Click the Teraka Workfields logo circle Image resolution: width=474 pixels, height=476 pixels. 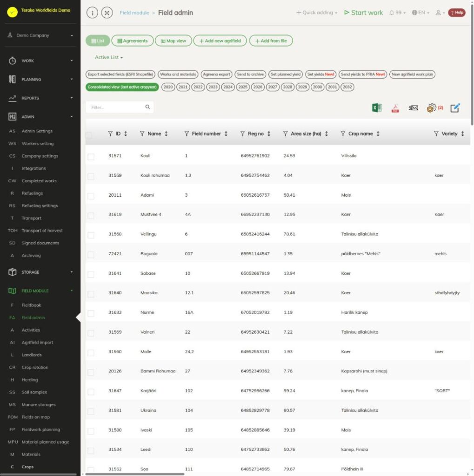pos(12,12)
